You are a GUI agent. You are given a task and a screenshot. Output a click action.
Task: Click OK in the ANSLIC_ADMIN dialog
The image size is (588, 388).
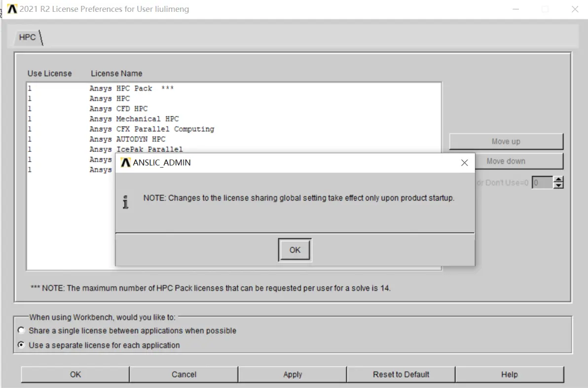[295, 249]
